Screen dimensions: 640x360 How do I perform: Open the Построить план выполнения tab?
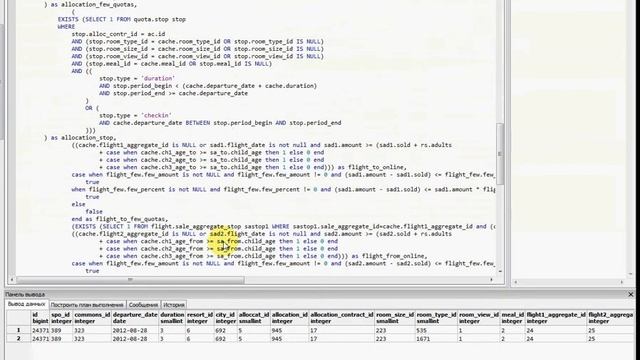click(x=87, y=305)
